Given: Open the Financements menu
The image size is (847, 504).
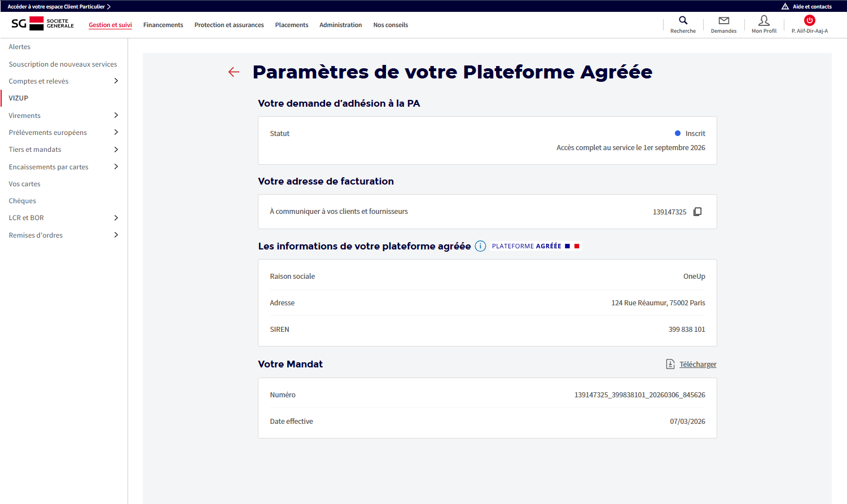Looking at the screenshot, I should click(163, 25).
